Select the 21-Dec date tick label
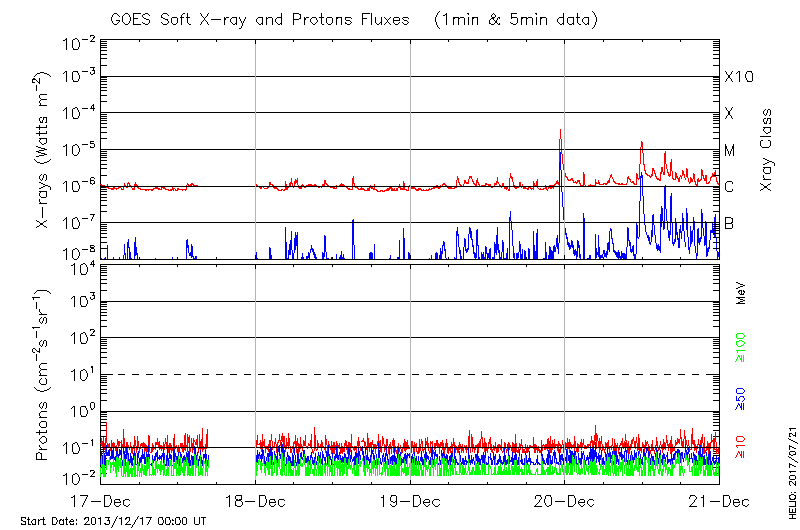Screen dimensions: 800x530 point(718,500)
